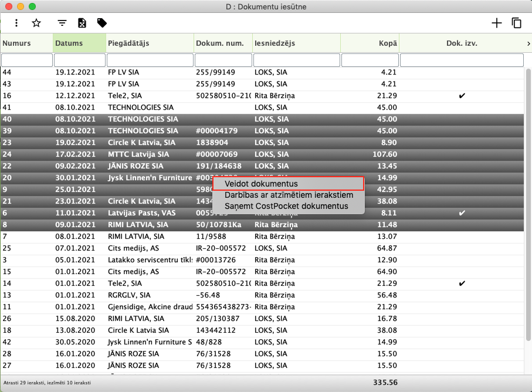
Task: Select Darbības ar atzīmētiem ierakstiem menu entry
Action: tap(289, 195)
